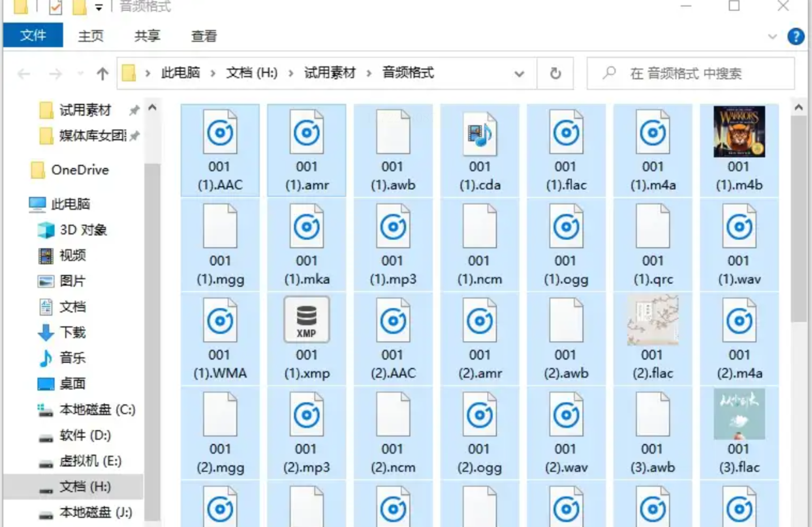812x527 pixels.
Task: Open the Quick Access Toolbar customize dropdown
Action: pos(99,7)
